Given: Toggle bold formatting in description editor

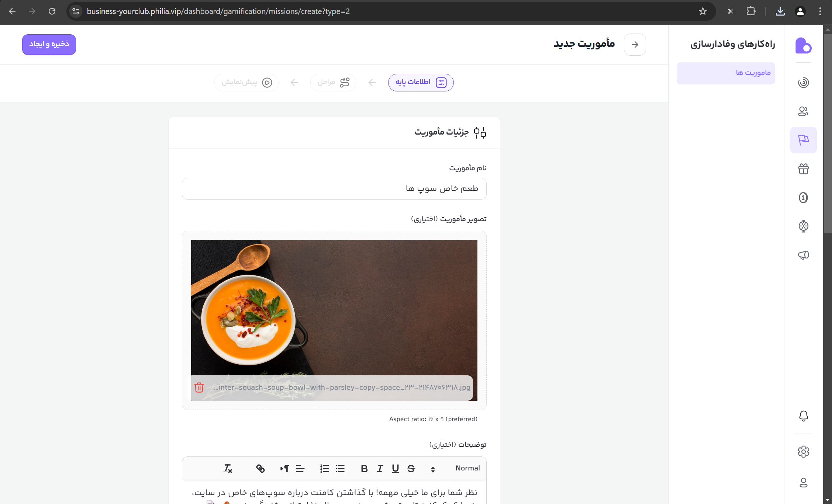Looking at the screenshot, I should click(364, 469).
